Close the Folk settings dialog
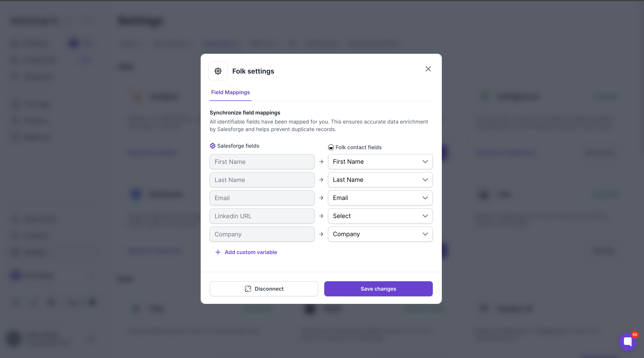This screenshot has height=358, width=644. tap(428, 69)
